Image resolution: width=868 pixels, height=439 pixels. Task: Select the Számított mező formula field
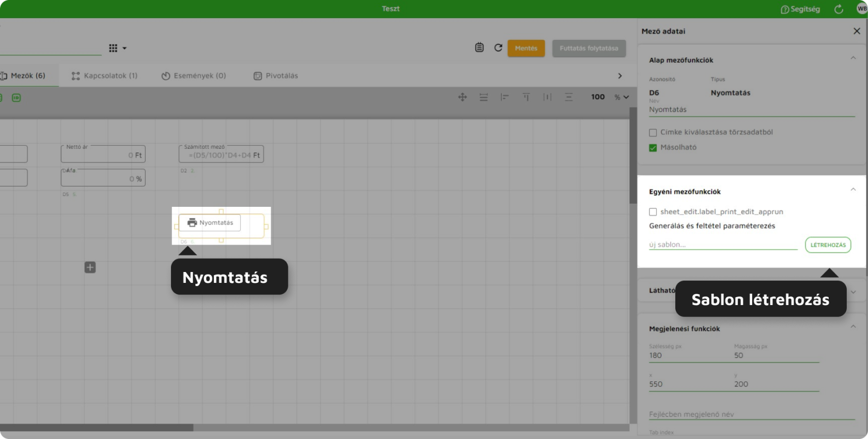pyautogui.click(x=221, y=154)
